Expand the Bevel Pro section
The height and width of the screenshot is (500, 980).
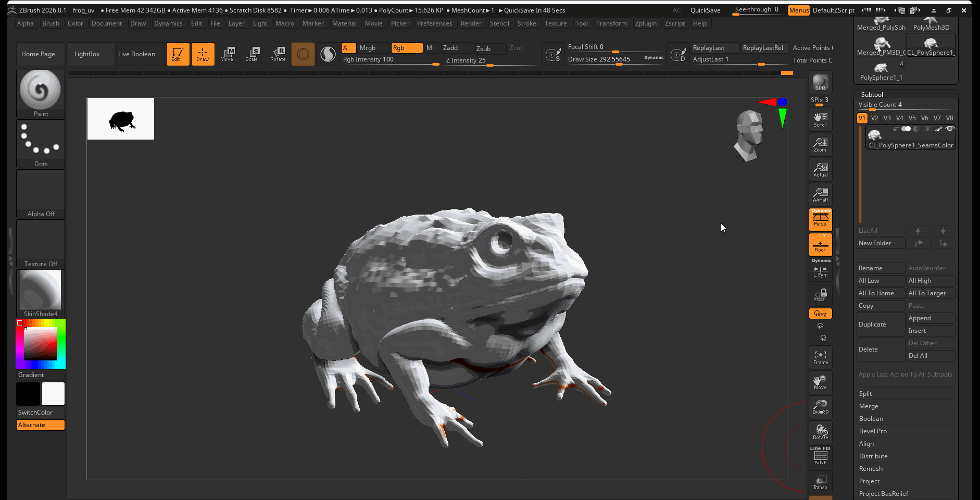pos(873,431)
